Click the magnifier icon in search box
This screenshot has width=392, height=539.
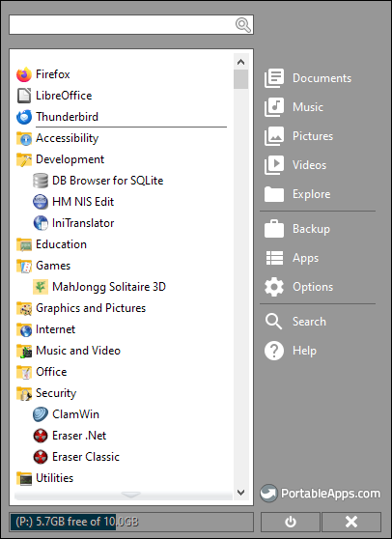point(243,25)
